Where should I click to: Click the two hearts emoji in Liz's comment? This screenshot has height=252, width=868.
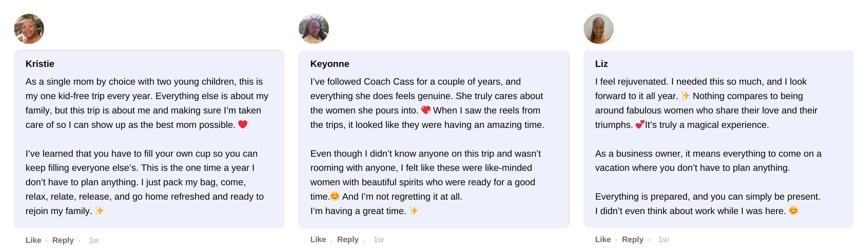pyautogui.click(x=640, y=124)
